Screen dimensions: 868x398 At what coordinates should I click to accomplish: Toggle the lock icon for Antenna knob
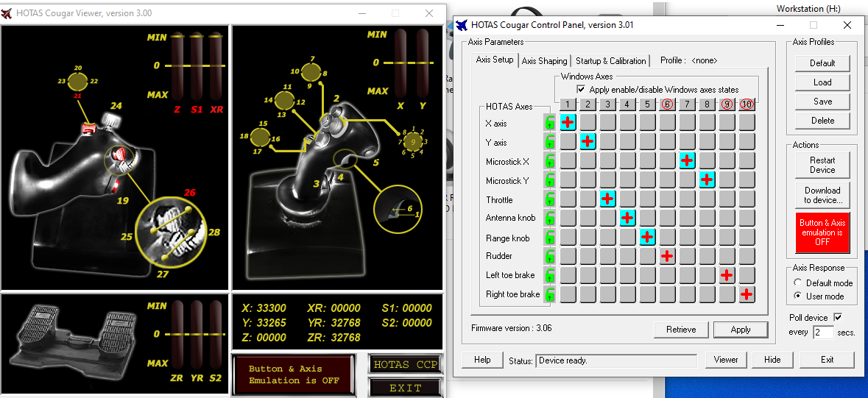click(549, 218)
